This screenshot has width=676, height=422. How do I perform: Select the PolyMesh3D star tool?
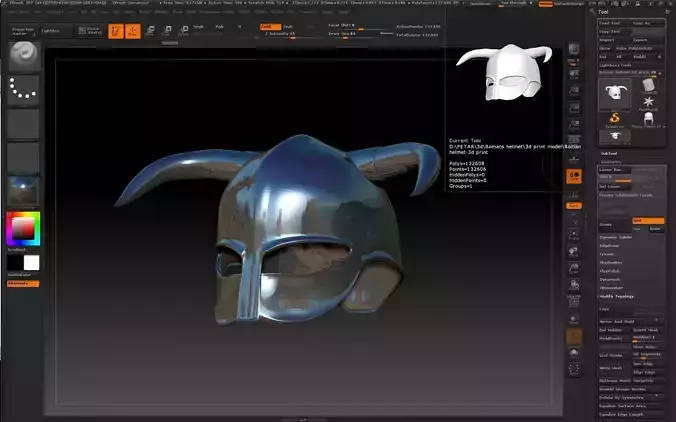pos(648,103)
